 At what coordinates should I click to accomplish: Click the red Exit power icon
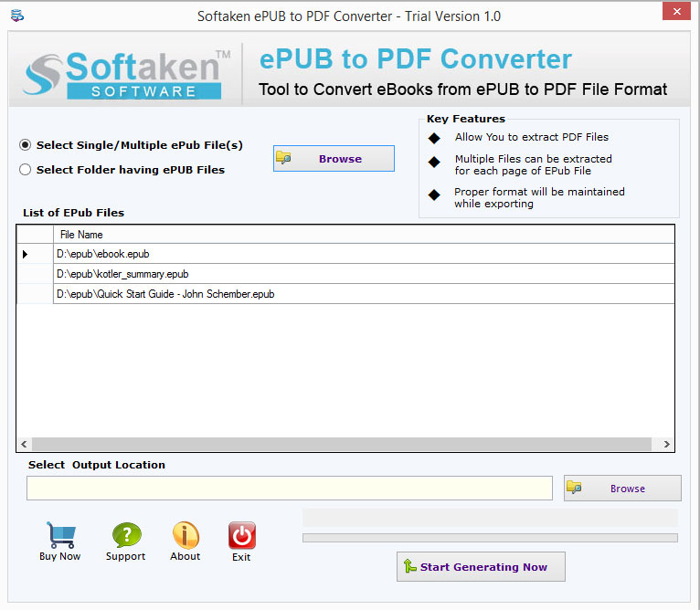click(241, 535)
